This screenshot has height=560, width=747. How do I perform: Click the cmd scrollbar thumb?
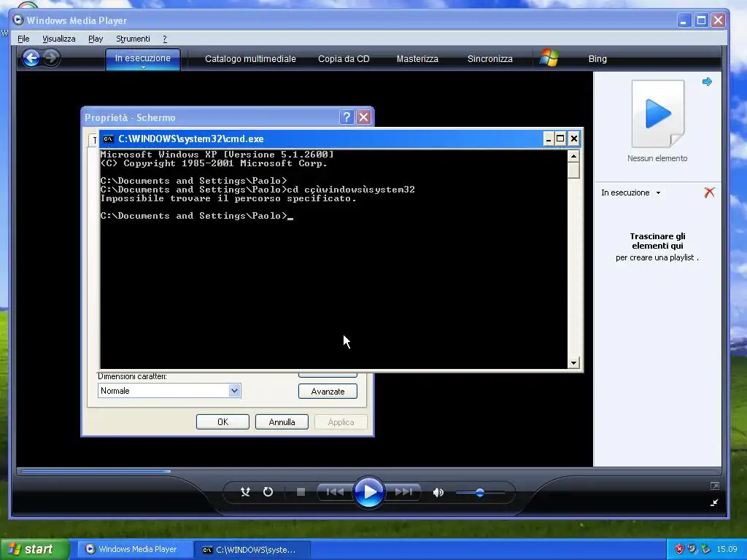tap(573, 171)
